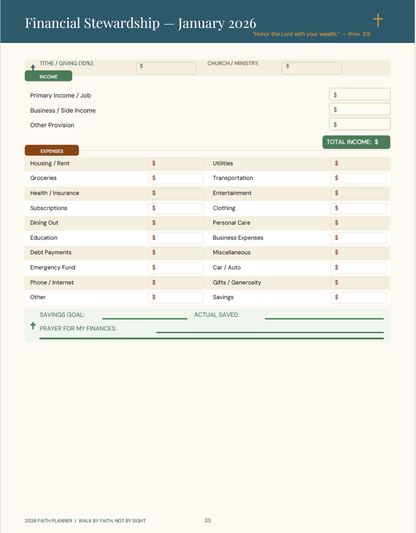Viewport: 416px width, 533px height.
Task: Click the "Personal Care" label
Action: tap(231, 223)
